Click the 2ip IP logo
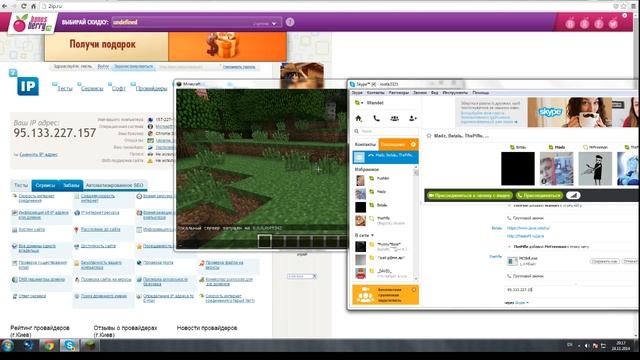The width and height of the screenshot is (640, 360). click(28, 86)
